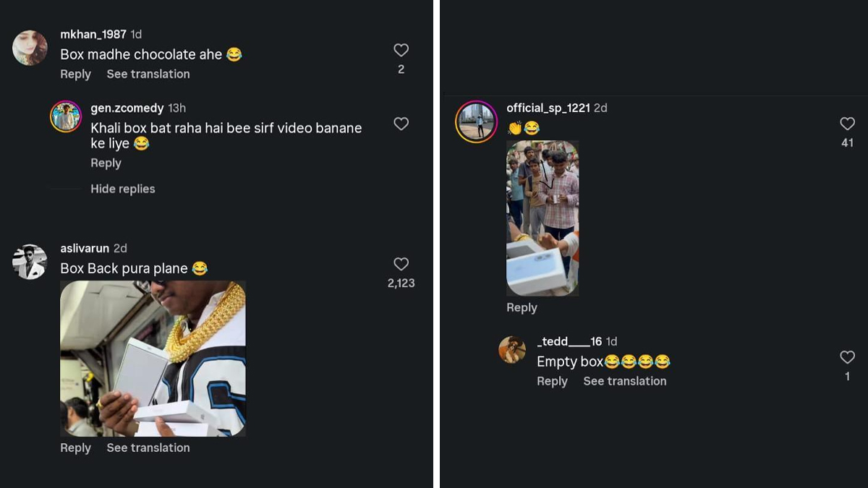This screenshot has width=868, height=488.
Task: See translation of Empty box reply
Action: pyautogui.click(x=625, y=381)
